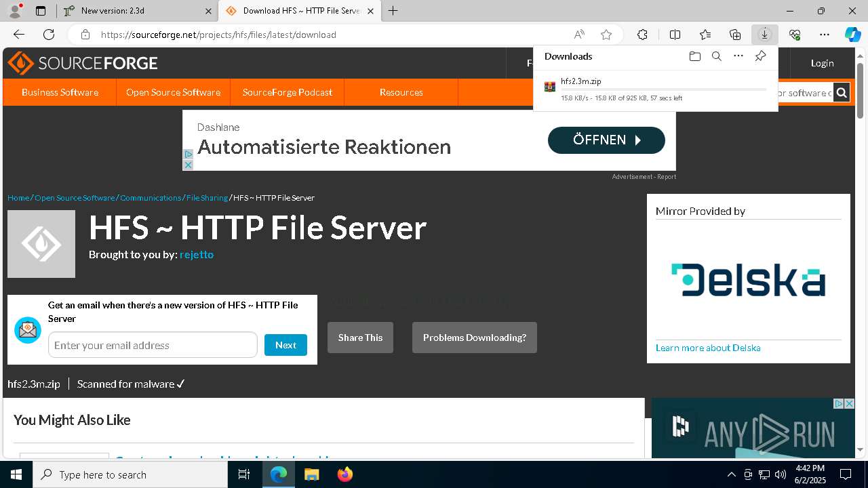
Task: Pin the Downloads panel
Action: [760, 56]
